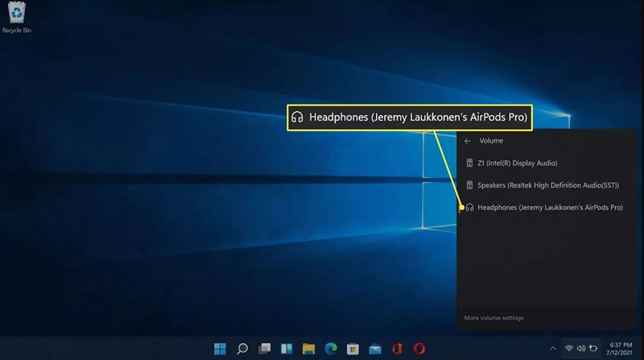Viewport: 644px width, 360px height.
Task: Launch File Explorer from the taskbar
Action: 308,349
